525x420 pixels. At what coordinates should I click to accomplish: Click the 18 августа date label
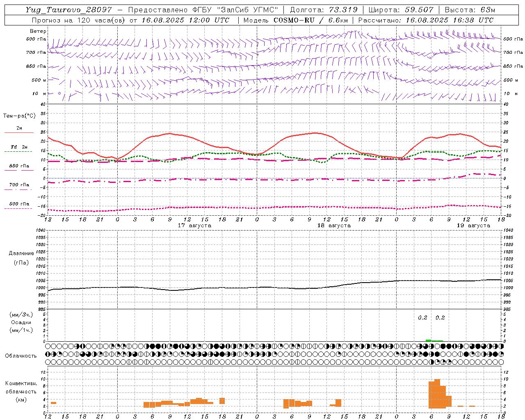pyautogui.click(x=334, y=226)
